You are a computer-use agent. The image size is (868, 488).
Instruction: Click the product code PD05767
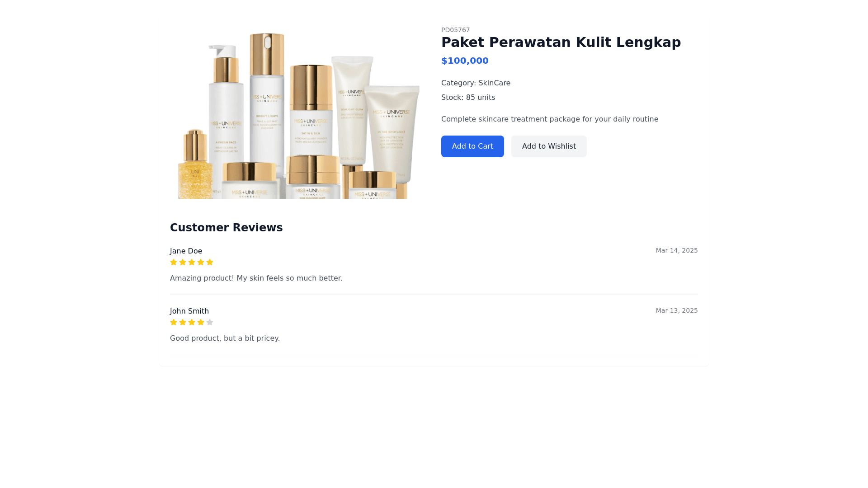pos(455,30)
